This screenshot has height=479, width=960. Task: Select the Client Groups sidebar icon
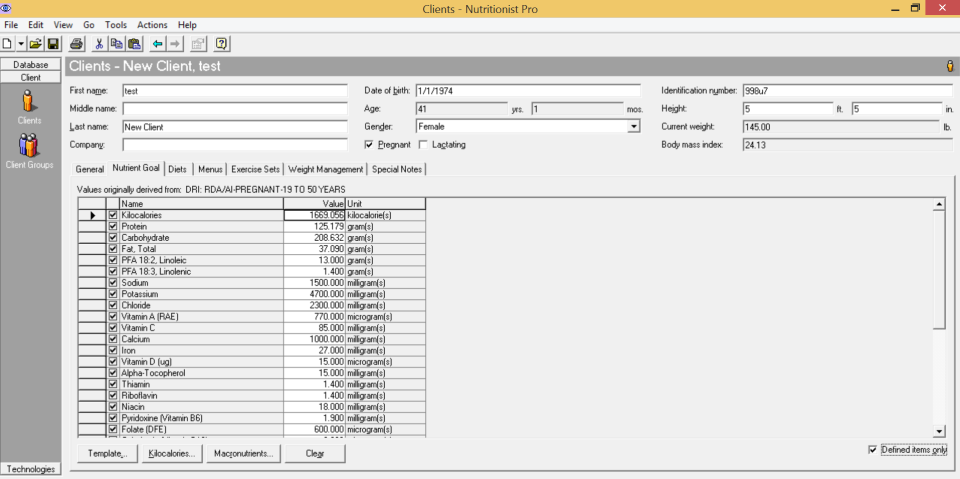point(29,145)
